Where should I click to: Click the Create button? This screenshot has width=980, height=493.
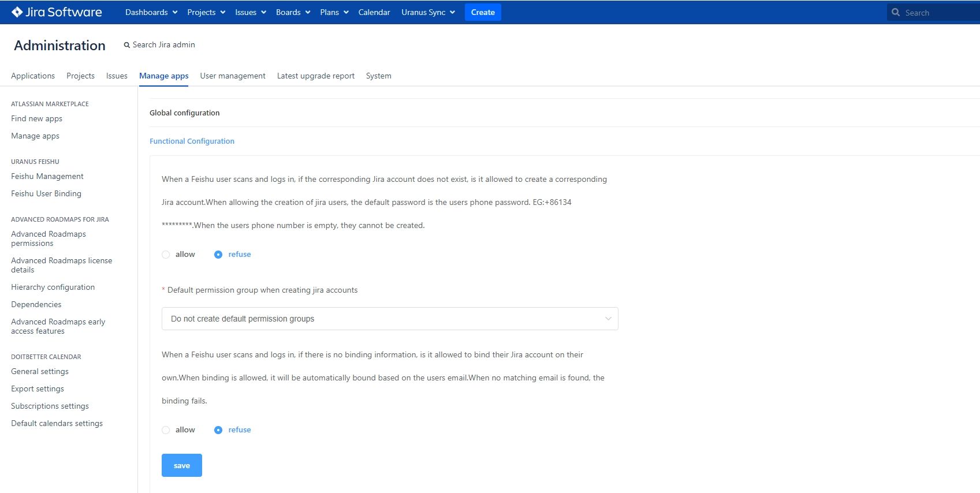click(483, 12)
